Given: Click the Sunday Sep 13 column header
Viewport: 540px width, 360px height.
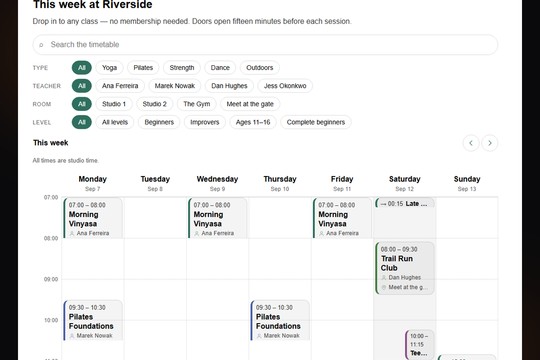Looking at the screenshot, I should pyautogui.click(x=467, y=183).
